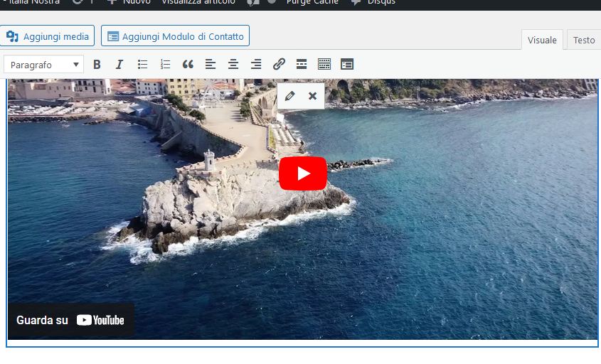Play the embedded YouTube video
601x364 pixels.
(302, 173)
